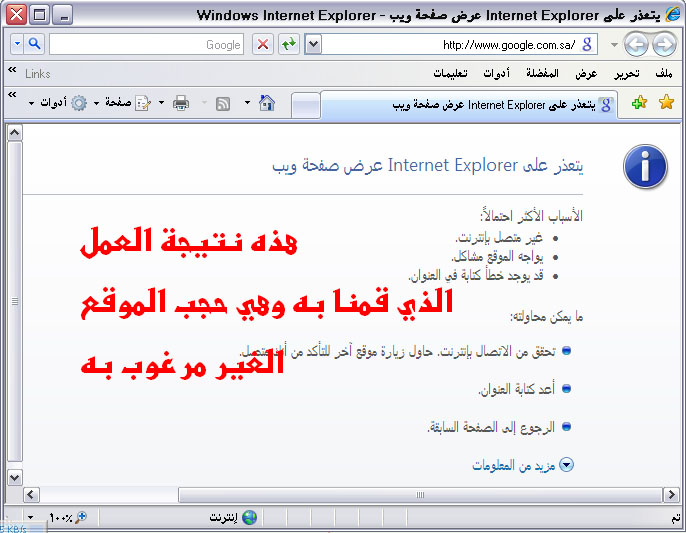Click the page heading يتعذر على Internet Explorer

pyautogui.click(x=428, y=165)
